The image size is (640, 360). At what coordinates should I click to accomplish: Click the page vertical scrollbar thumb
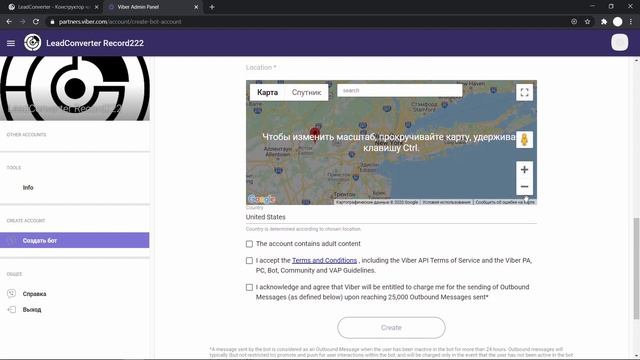636,269
